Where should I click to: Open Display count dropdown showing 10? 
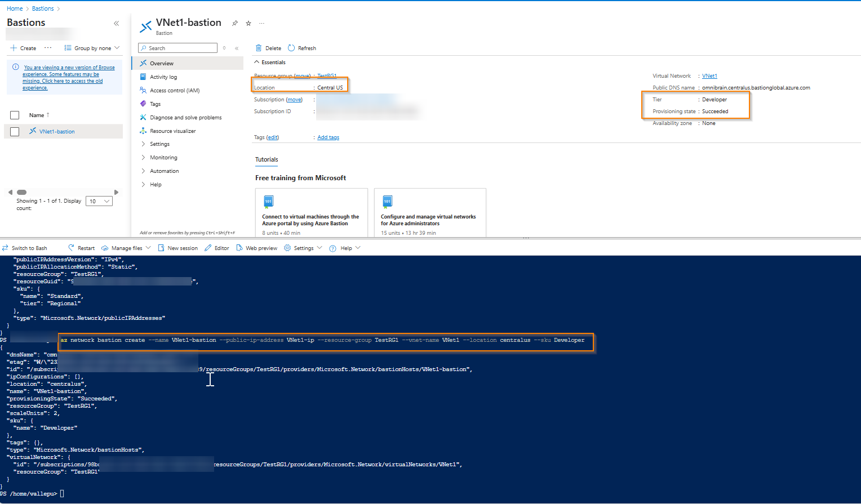tap(99, 201)
